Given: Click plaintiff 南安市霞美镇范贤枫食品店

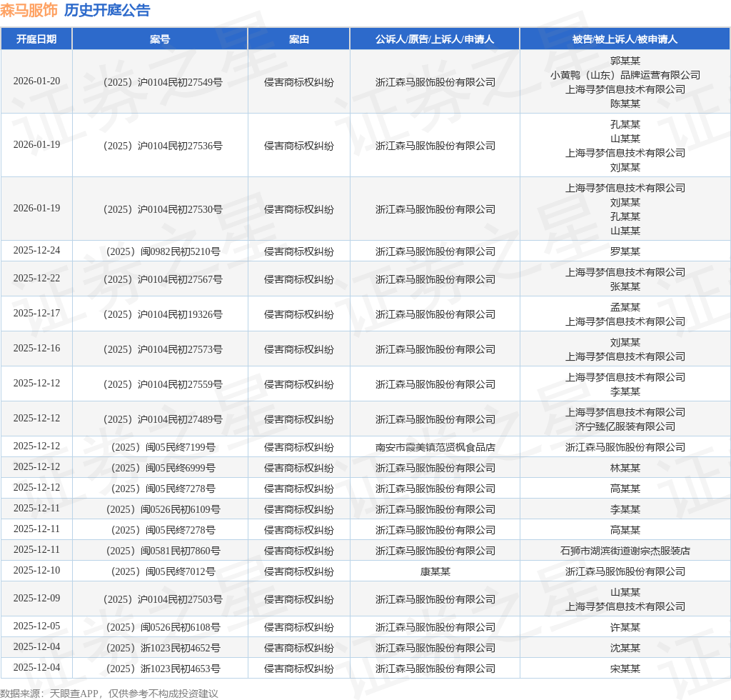Looking at the screenshot, I should (435, 447).
